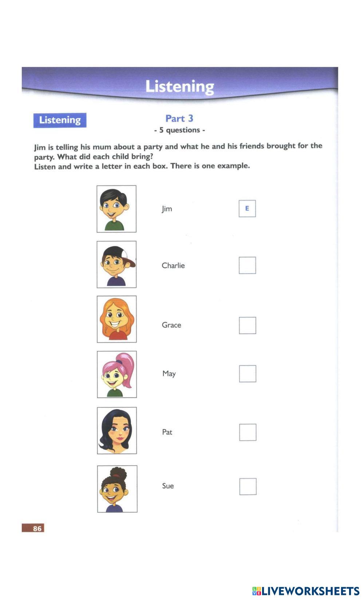
Task: Click May's pink ponytail portrait
Action: tap(117, 374)
